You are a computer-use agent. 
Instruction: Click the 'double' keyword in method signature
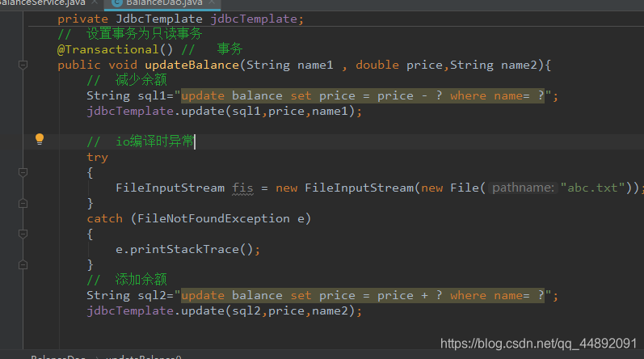(x=377, y=65)
